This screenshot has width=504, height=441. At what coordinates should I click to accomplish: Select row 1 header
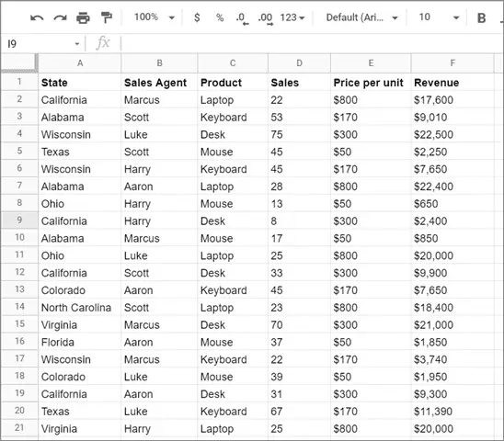19,82
